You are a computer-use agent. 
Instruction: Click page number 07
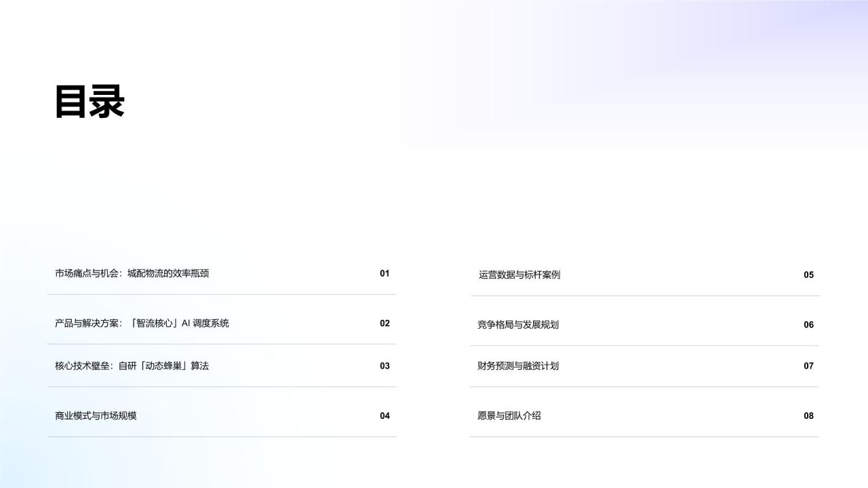[x=808, y=366]
